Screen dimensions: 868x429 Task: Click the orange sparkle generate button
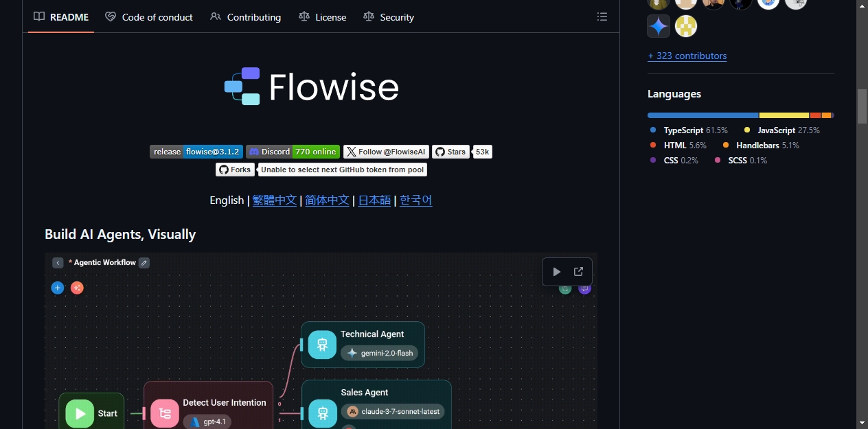coord(77,288)
